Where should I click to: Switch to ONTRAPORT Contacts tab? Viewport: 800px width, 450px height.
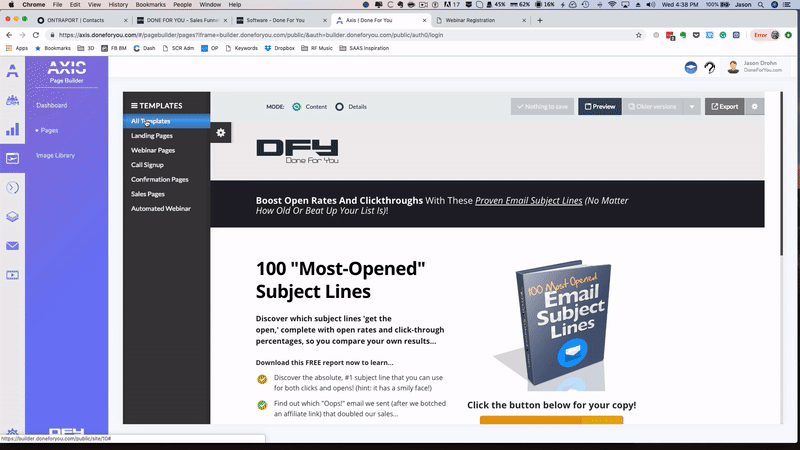coord(80,20)
